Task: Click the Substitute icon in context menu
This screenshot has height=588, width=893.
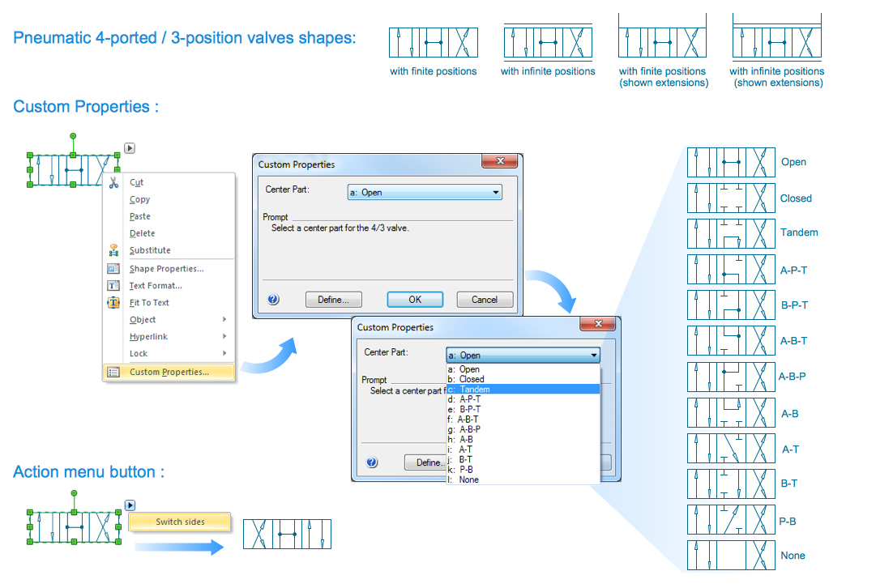Action: pos(114,250)
